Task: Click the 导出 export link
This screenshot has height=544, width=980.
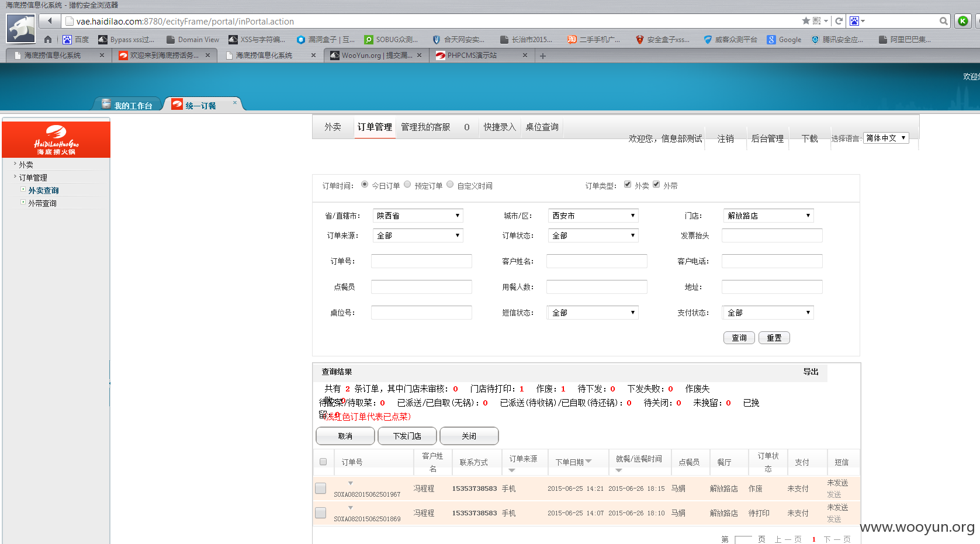Action: (x=811, y=372)
